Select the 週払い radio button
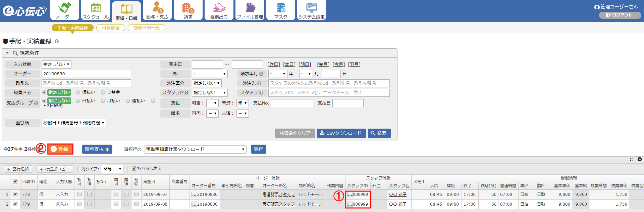Screen dimensions: 644x212 pyautogui.click(x=128, y=101)
